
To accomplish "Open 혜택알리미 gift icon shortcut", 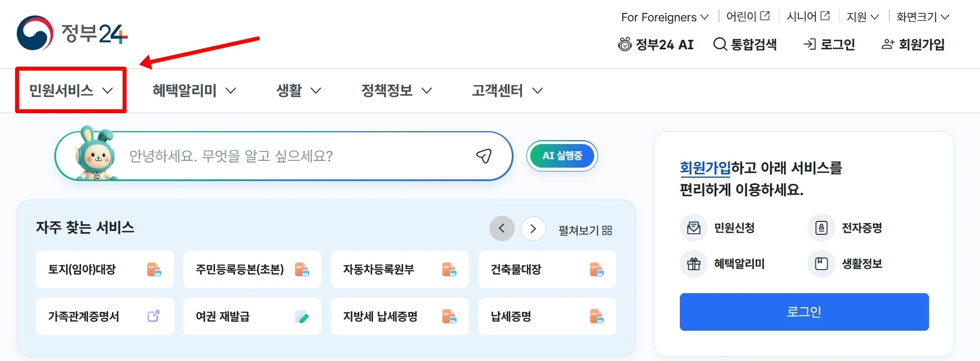I will 694,264.
